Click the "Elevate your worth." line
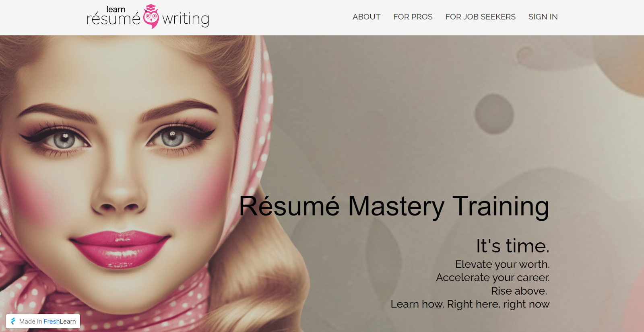The width and height of the screenshot is (644, 332). pos(502,264)
